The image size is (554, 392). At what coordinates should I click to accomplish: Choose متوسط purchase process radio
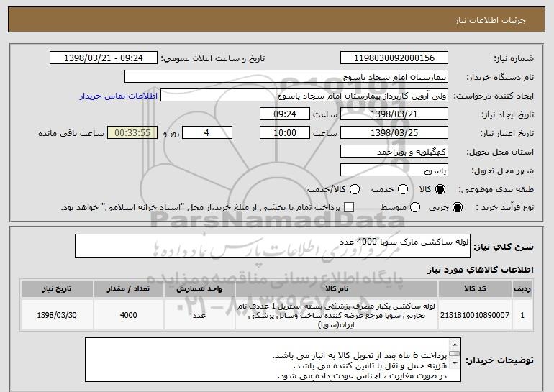point(415,208)
